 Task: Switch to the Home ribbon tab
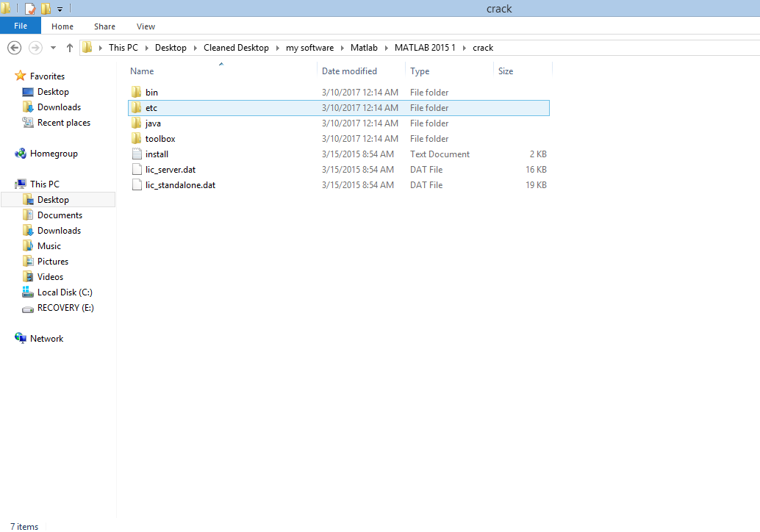point(62,26)
